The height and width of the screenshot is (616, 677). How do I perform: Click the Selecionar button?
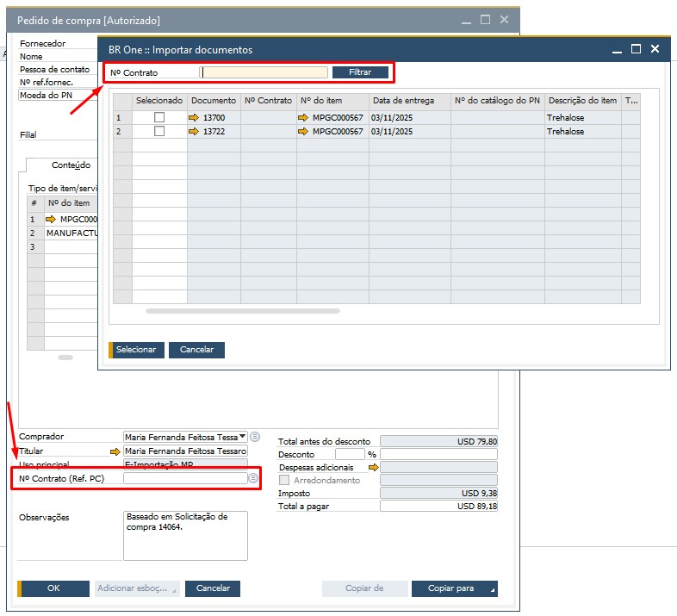click(135, 350)
